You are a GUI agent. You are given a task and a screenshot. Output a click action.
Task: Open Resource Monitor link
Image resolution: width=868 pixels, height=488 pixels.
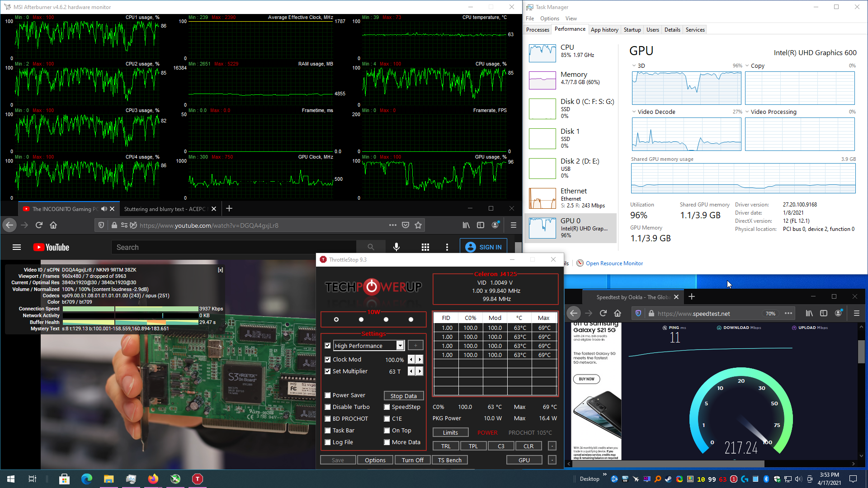(614, 263)
